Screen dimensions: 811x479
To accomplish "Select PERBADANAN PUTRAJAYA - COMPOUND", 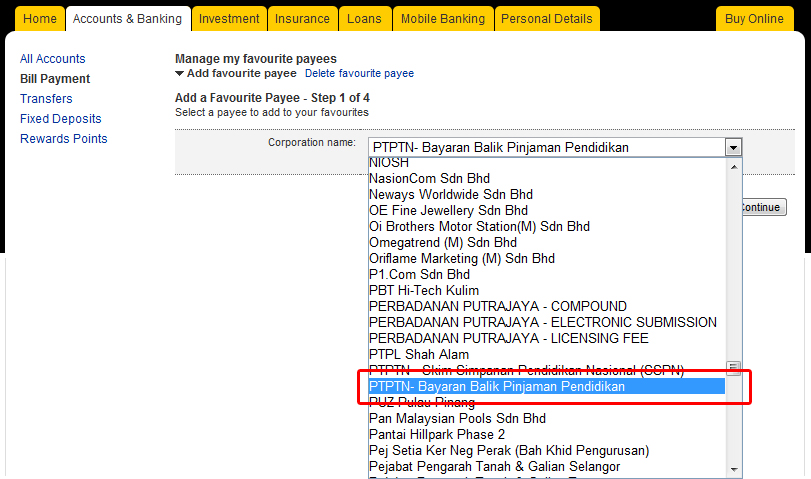I will (x=547, y=307).
